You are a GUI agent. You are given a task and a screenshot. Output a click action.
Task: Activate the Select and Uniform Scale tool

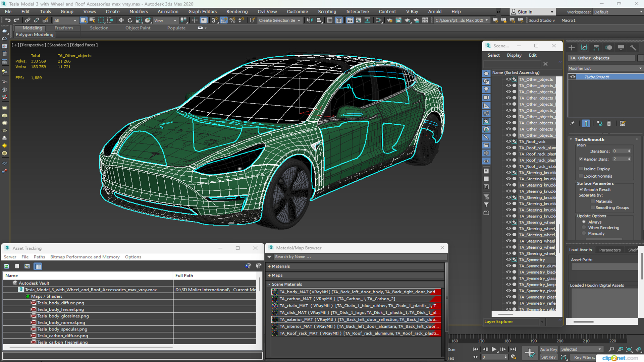(139, 20)
